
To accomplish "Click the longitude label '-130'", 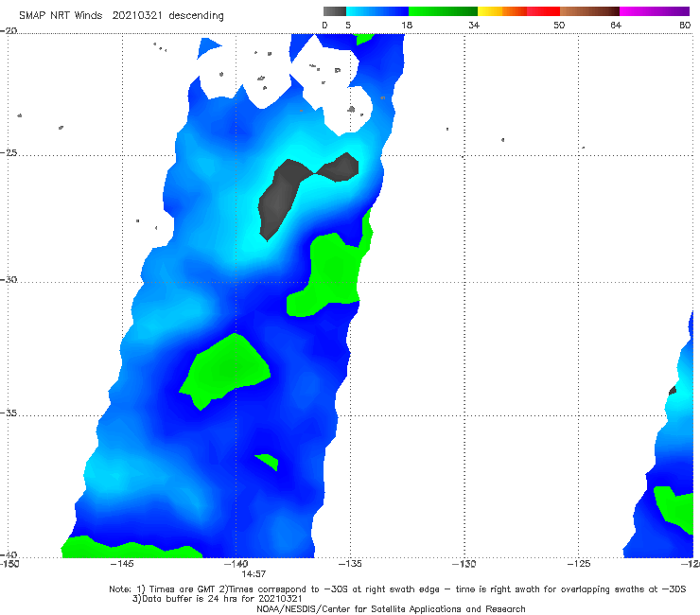I will [x=464, y=564].
